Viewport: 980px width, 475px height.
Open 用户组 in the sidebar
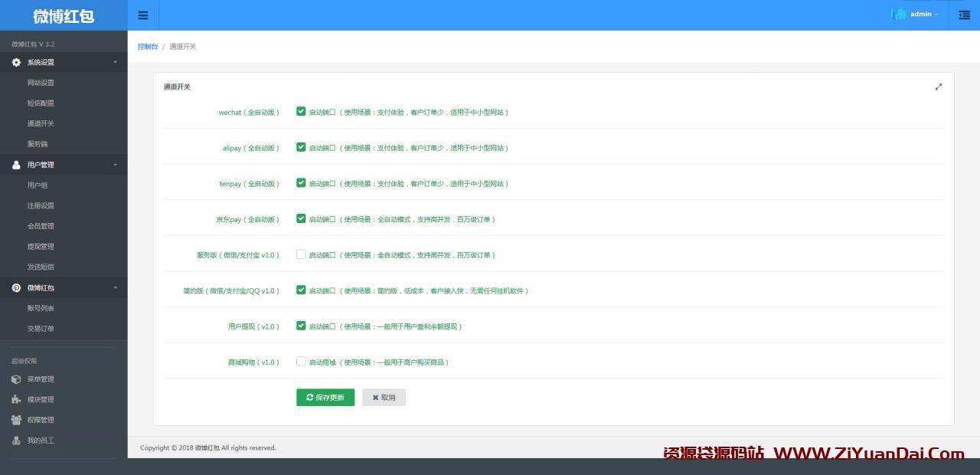[x=38, y=185]
